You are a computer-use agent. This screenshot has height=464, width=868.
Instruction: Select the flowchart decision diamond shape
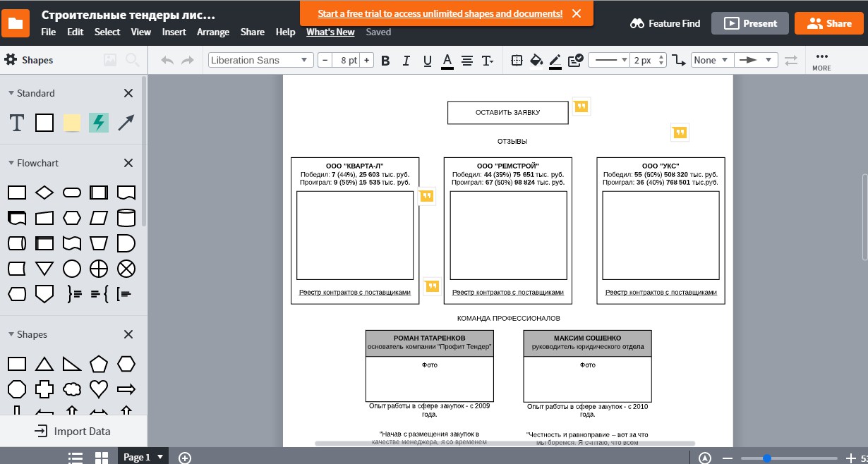click(44, 193)
